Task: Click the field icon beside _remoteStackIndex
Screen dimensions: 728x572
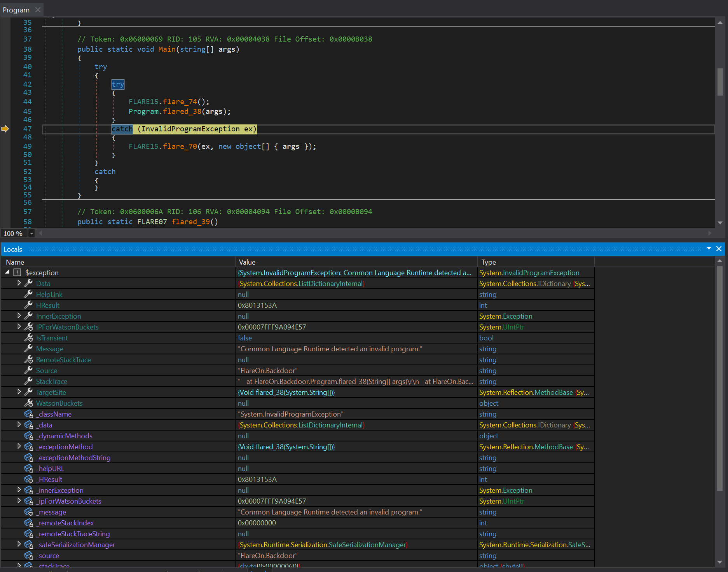Action: point(28,523)
